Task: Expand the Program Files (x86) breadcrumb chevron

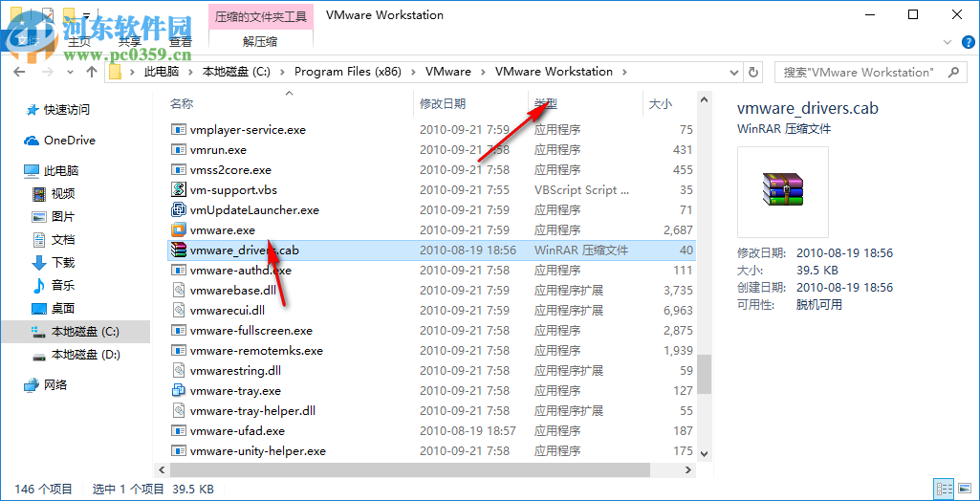Action: point(414,72)
